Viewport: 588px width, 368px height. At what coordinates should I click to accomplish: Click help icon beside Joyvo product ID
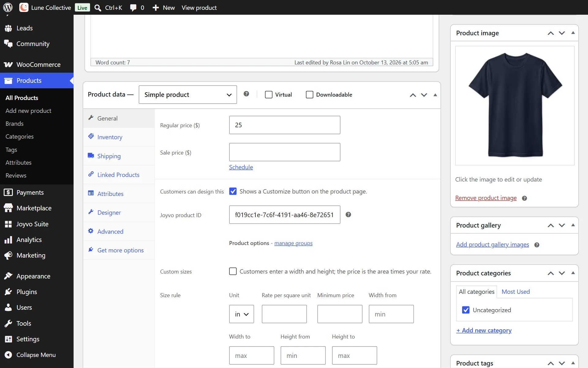(x=348, y=215)
